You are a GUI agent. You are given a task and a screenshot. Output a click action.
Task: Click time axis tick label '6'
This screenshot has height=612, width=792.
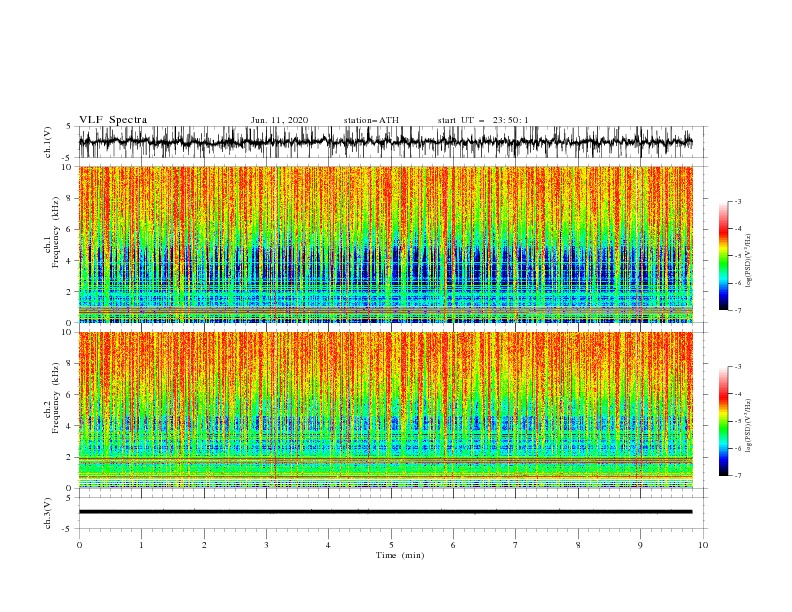point(453,545)
